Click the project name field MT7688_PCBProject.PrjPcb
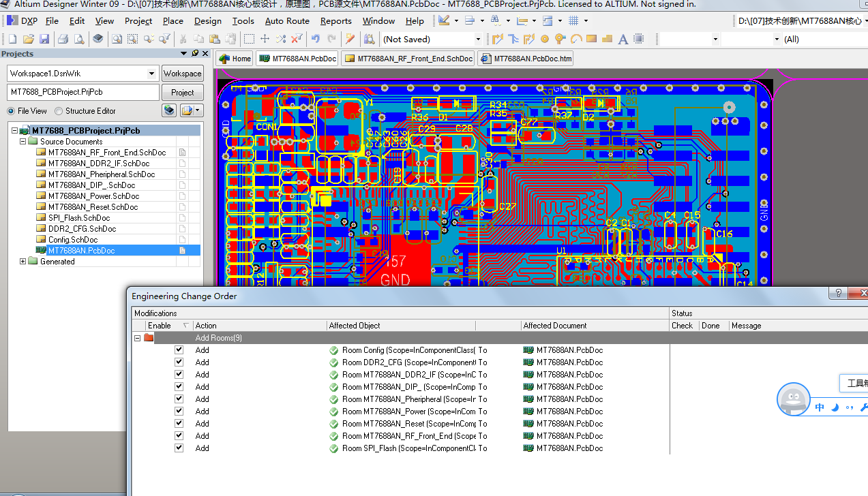The width and height of the screenshot is (868, 496). coord(83,92)
